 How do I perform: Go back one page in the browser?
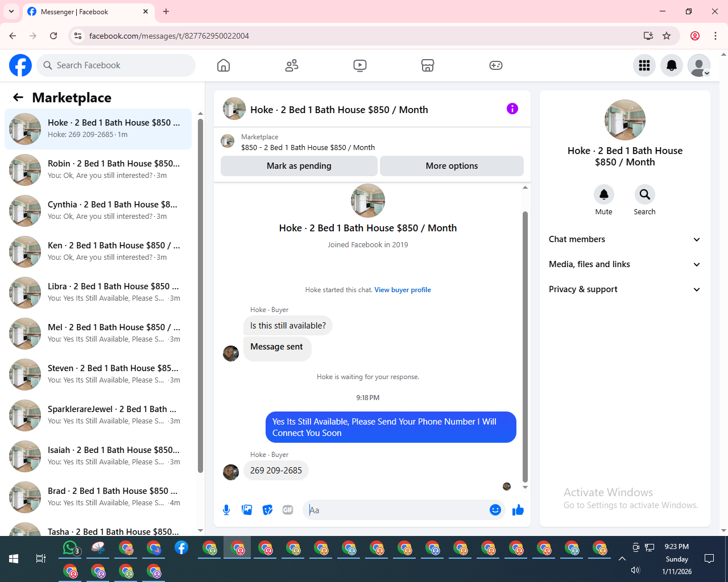[x=13, y=36]
